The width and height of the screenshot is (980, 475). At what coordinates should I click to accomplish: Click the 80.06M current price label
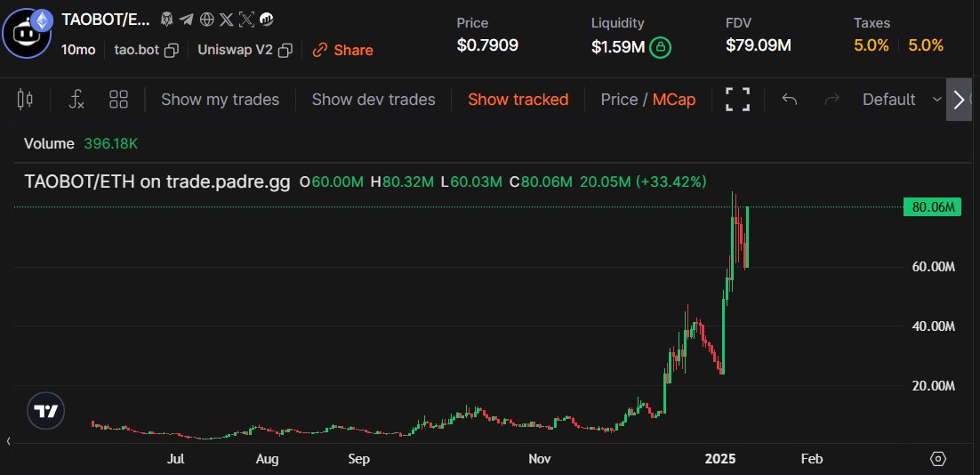point(932,207)
